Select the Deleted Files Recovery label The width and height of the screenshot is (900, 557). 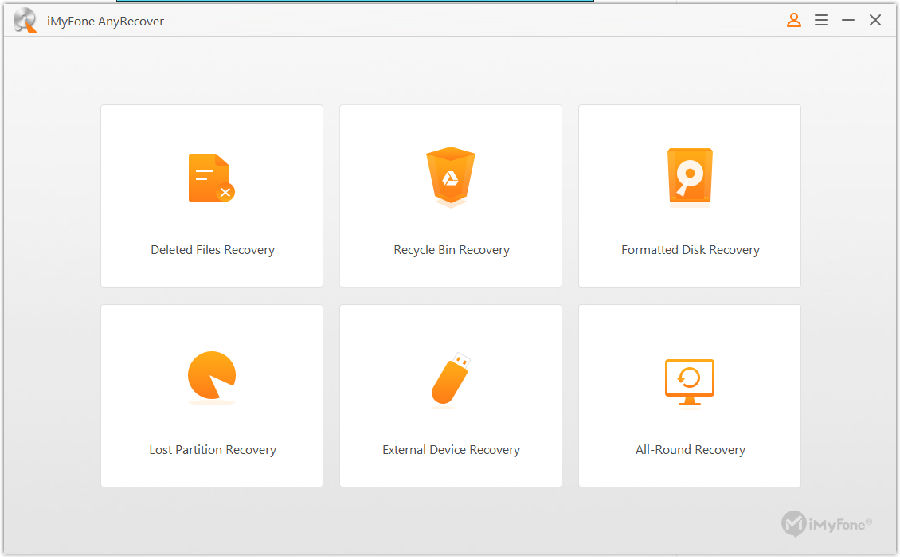(212, 250)
